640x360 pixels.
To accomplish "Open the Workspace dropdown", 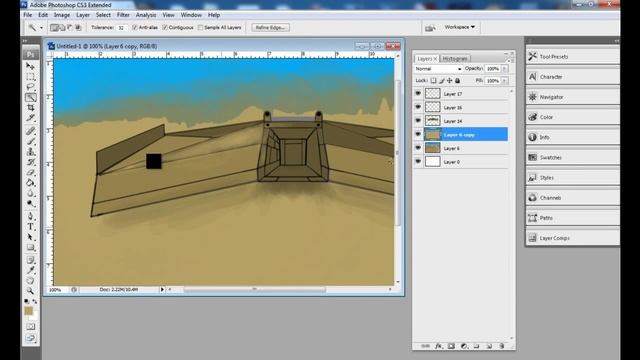I will point(460,27).
